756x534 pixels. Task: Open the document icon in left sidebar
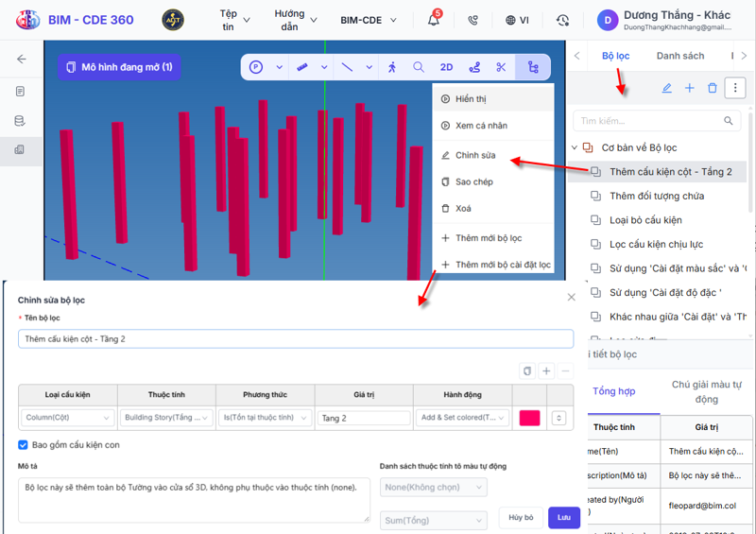20,91
